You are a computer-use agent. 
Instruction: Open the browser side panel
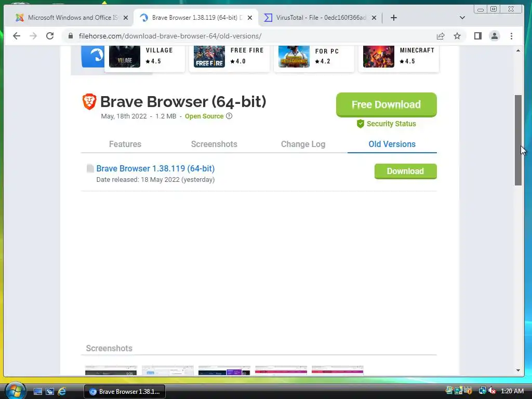478,36
